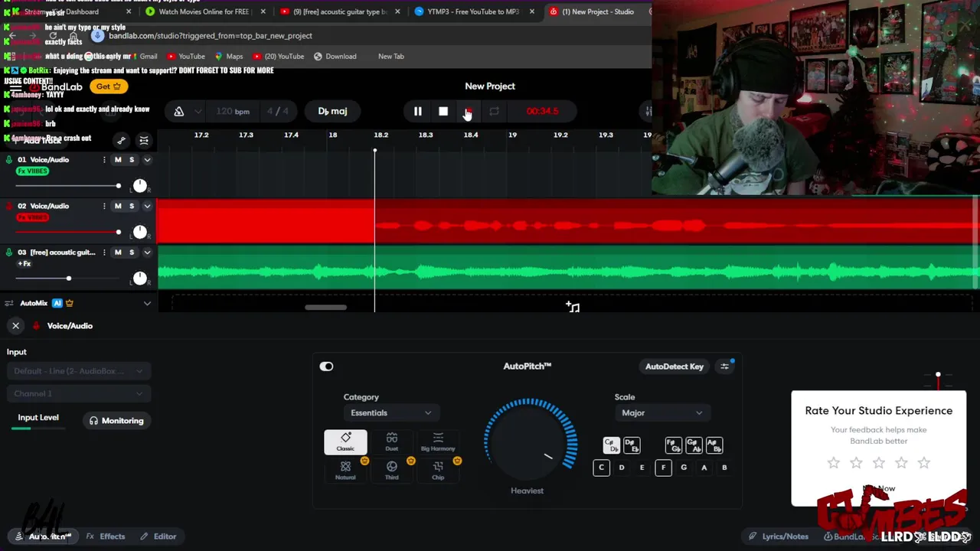Image resolution: width=980 pixels, height=551 pixels.
Task: Switch to the Effects bottom tab
Action: pos(106,536)
